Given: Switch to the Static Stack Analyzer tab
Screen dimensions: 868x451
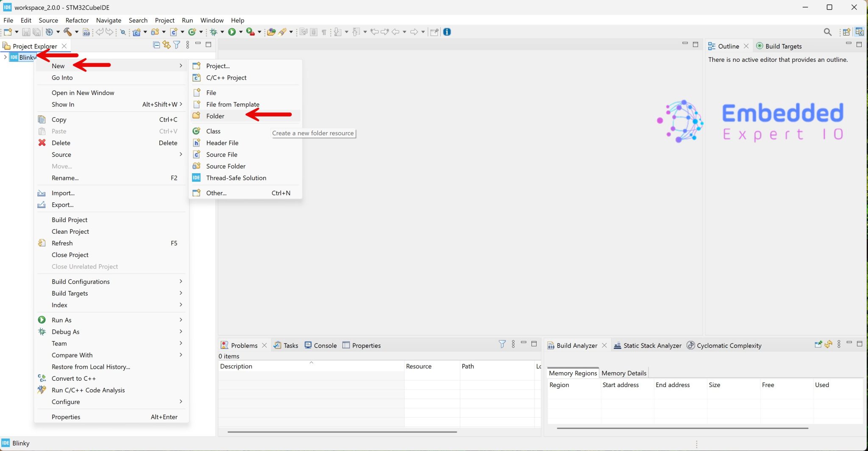Looking at the screenshot, I should coord(652,345).
